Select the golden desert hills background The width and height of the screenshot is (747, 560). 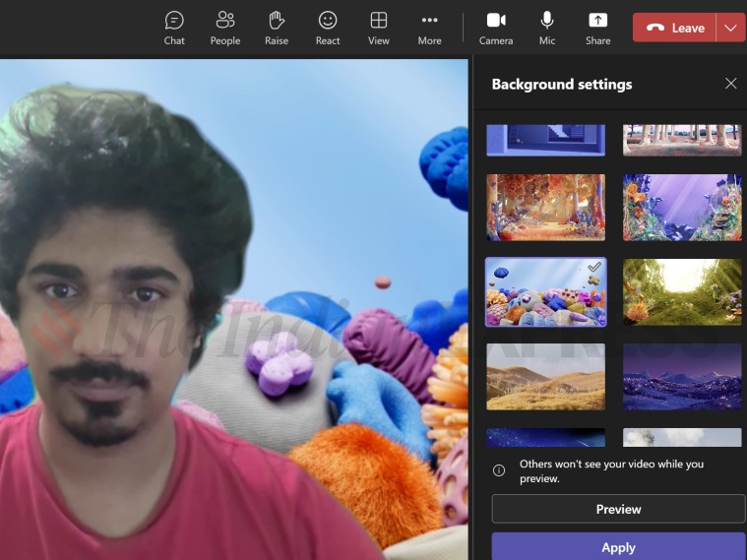pyautogui.click(x=545, y=377)
